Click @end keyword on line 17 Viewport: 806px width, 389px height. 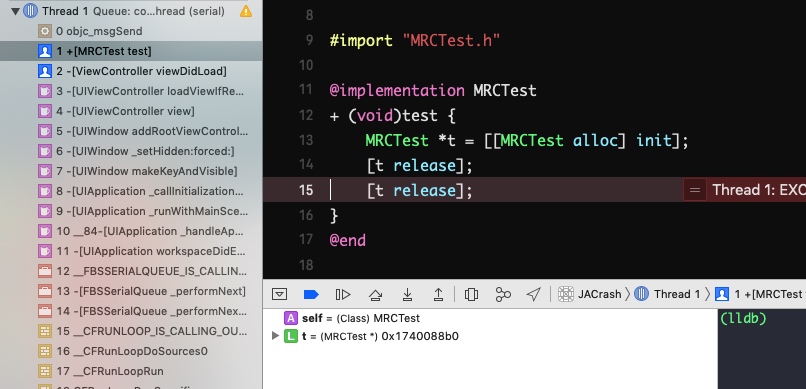coord(347,240)
